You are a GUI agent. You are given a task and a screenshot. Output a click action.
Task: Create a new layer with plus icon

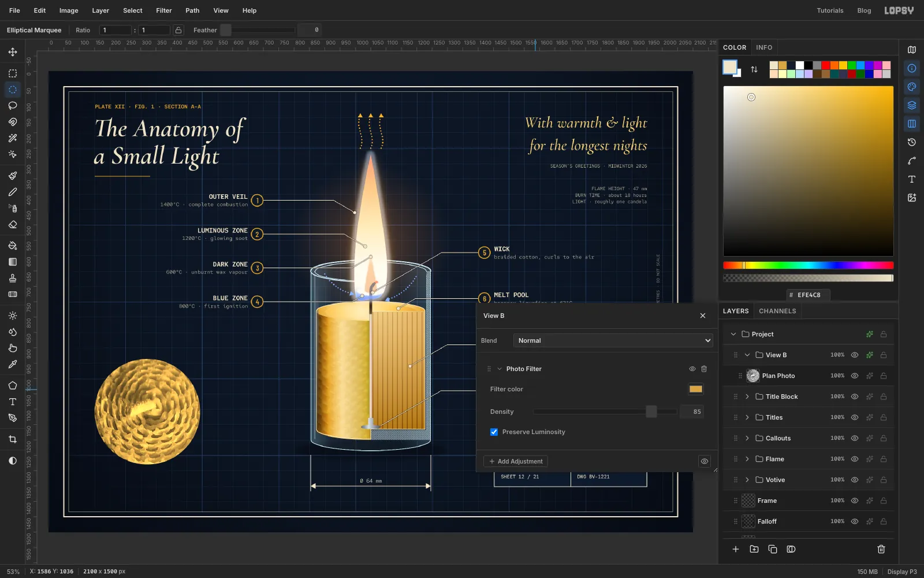tap(736, 549)
